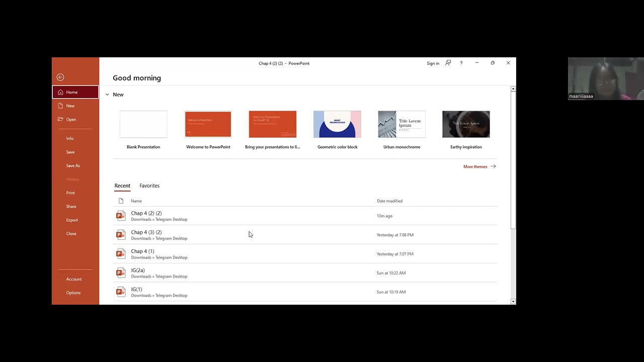Minimize the PowerPoint window

(x=477, y=63)
